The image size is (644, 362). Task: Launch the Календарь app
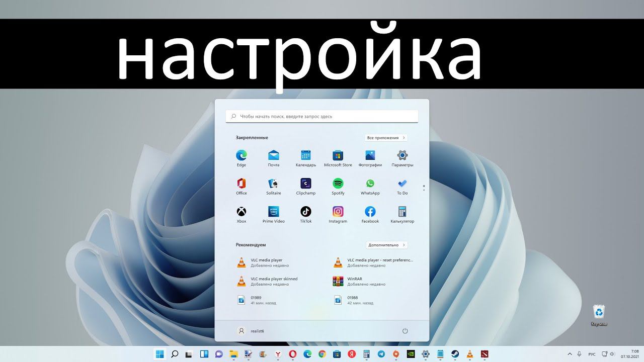306,158
